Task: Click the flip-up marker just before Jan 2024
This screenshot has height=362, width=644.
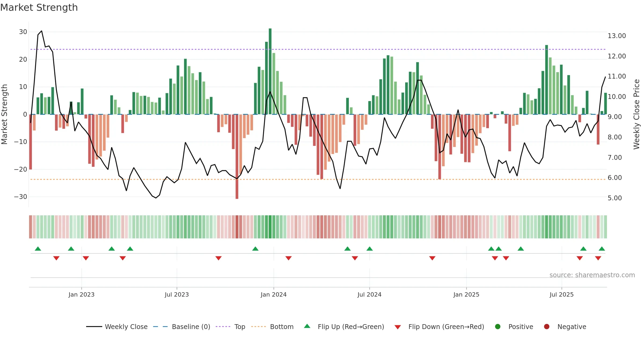Action: [x=255, y=249]
